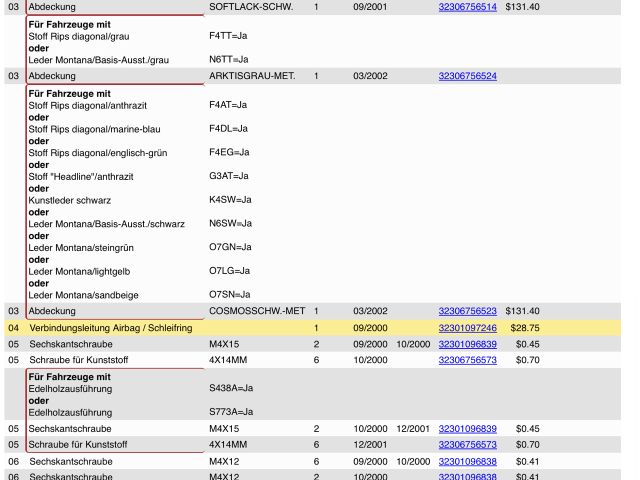Click the Leder Montana/lightgelb option code O7LG=Ja
Image resolution: width=640 pixels, height=480 pixels.
click(230, 271)
